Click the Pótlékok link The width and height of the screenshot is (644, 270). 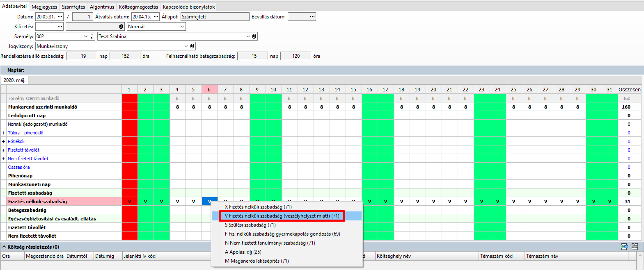click(16, 141)
